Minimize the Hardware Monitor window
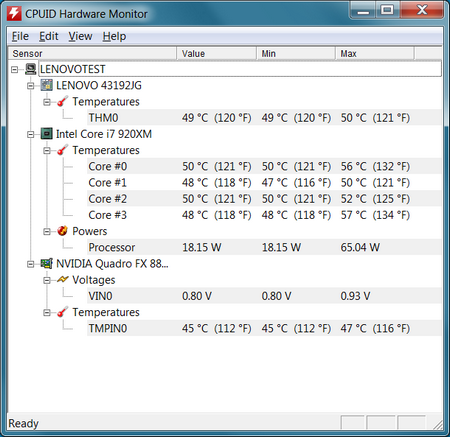450x437 pixels. point(363,10)
